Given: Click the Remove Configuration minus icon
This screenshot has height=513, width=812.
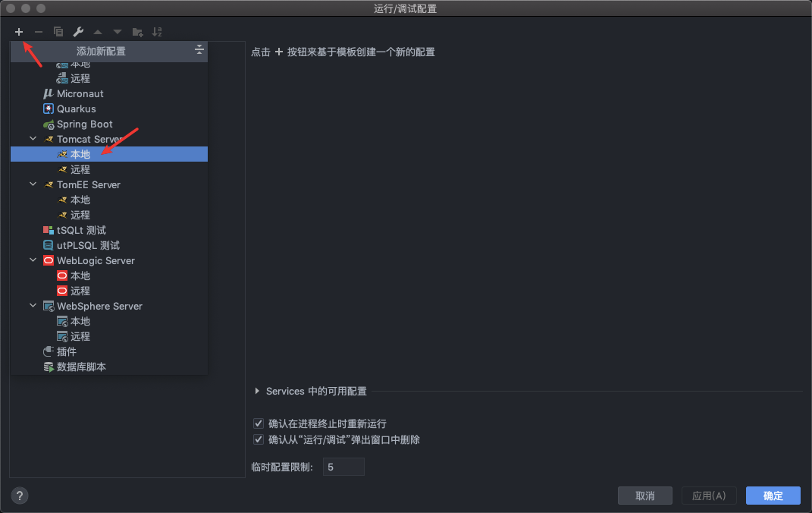Looking at the screenshot, I should click(x=39, y=32).
